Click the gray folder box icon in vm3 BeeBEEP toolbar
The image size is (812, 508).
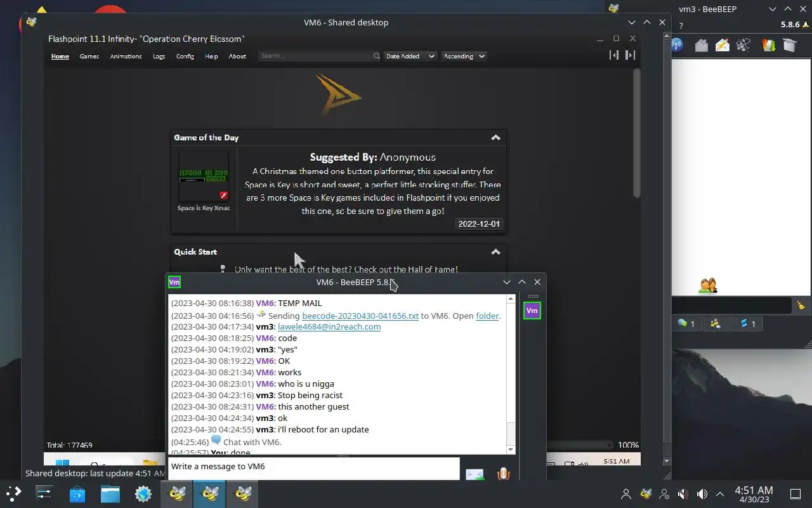click(x=789, y=45)
